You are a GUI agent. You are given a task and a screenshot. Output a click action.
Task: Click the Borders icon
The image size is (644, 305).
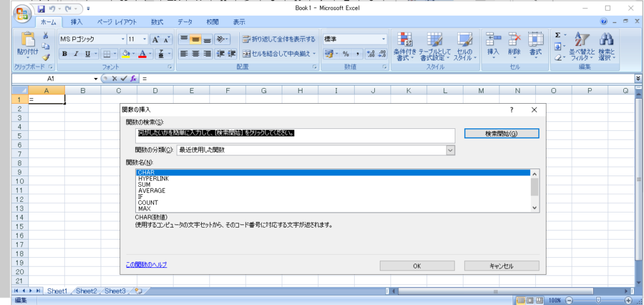click(106, 54)
